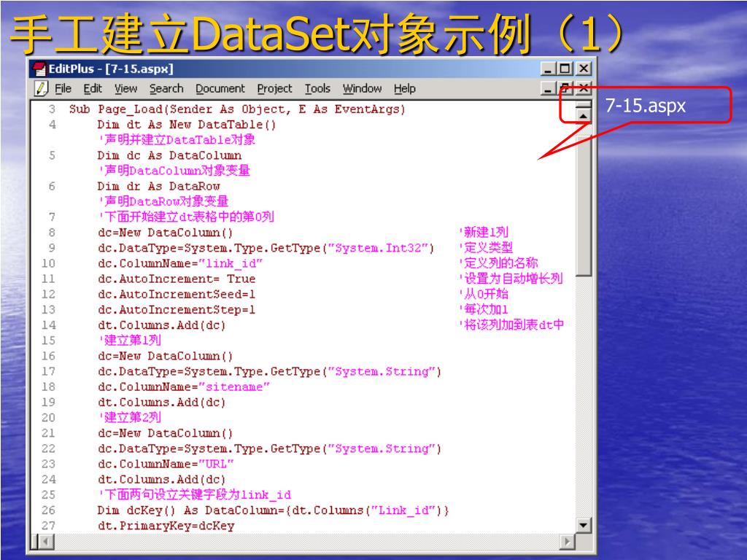Click the document icon beside File menu
747x560 pixels.
coord(42,88)
